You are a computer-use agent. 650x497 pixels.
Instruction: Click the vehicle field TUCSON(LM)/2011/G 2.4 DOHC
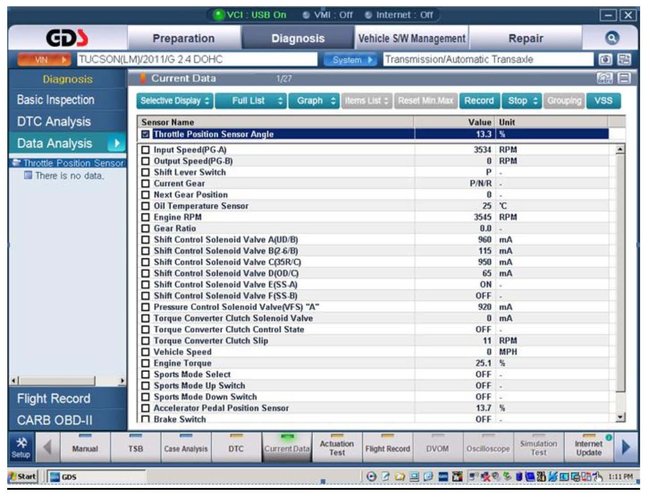coord(197,60)
